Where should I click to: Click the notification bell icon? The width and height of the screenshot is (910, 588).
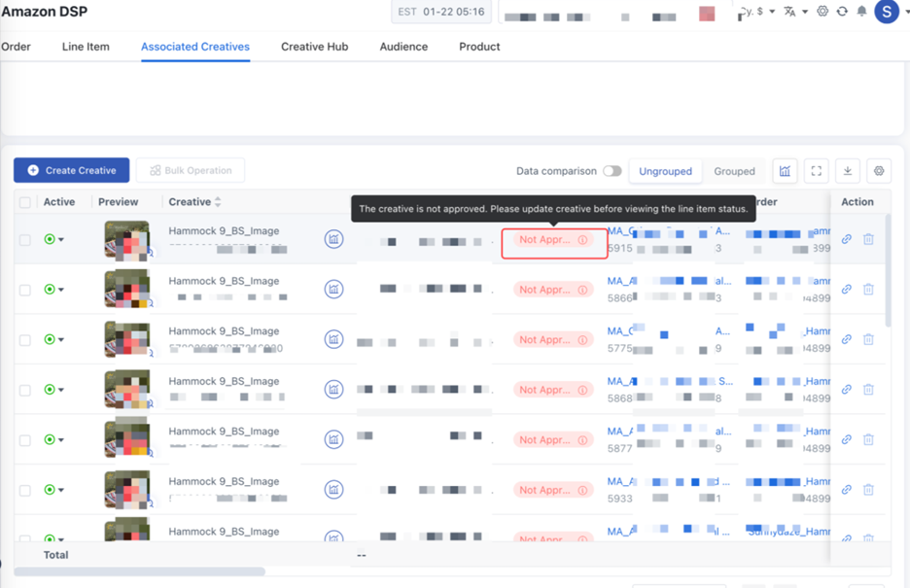tap(861, 12)
